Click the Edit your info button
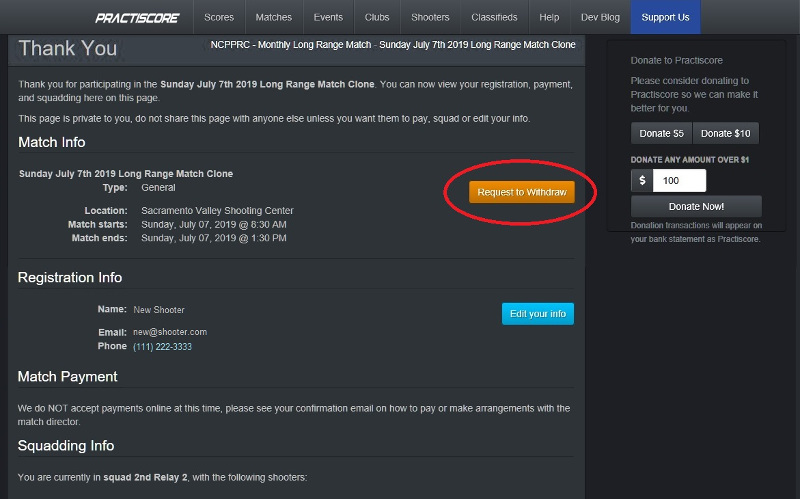 point(537,314)
